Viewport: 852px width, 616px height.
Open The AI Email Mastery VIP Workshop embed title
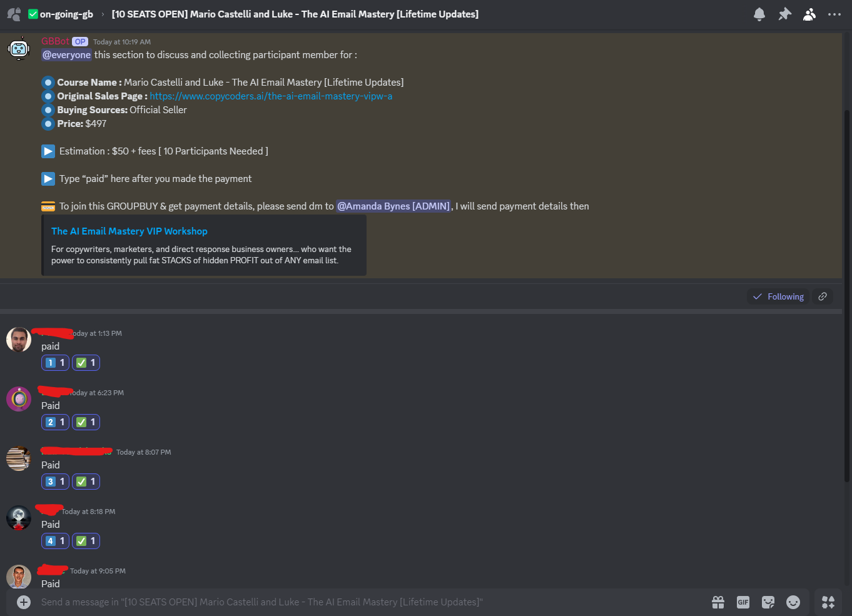click(x=129, y=231)
